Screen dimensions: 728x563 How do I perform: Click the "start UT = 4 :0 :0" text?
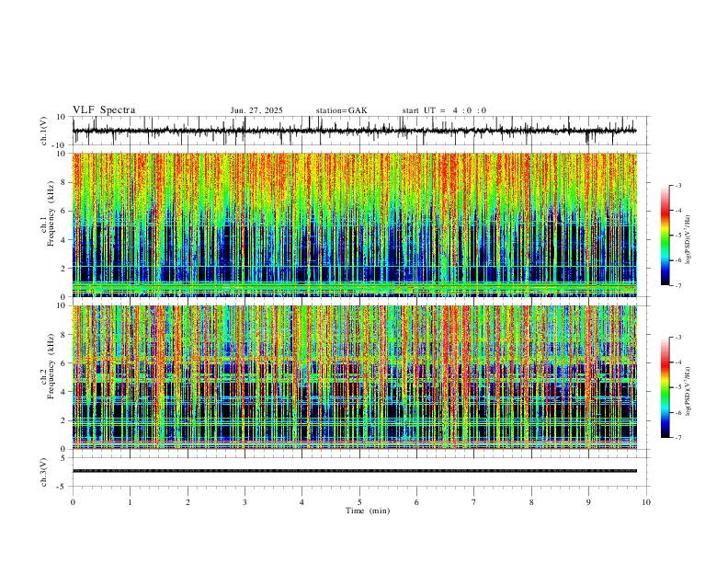pos(444,110)
